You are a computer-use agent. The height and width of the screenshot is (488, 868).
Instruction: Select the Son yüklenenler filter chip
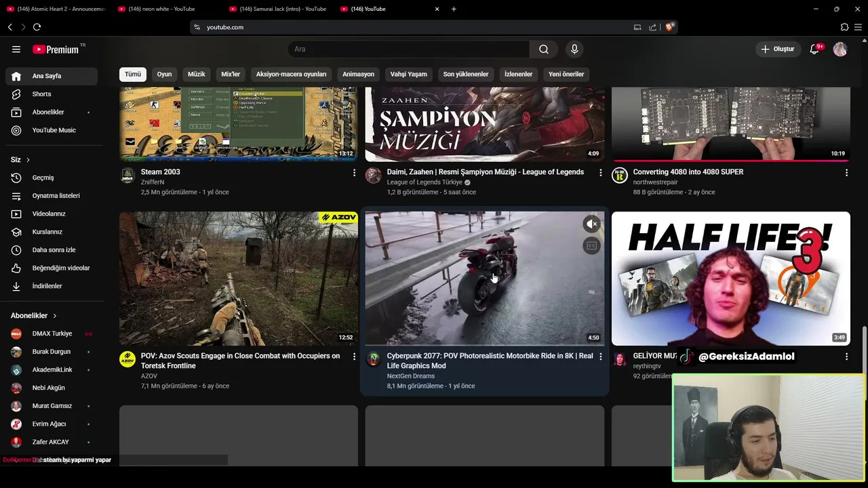(466, 74)
